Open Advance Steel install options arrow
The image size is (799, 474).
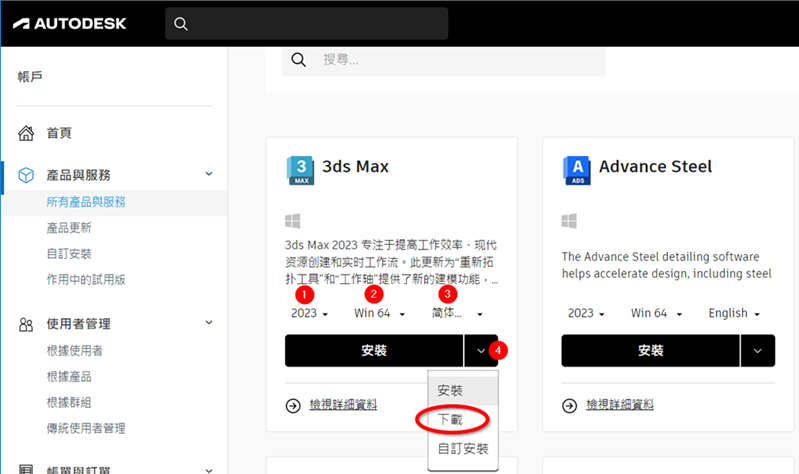758,351
